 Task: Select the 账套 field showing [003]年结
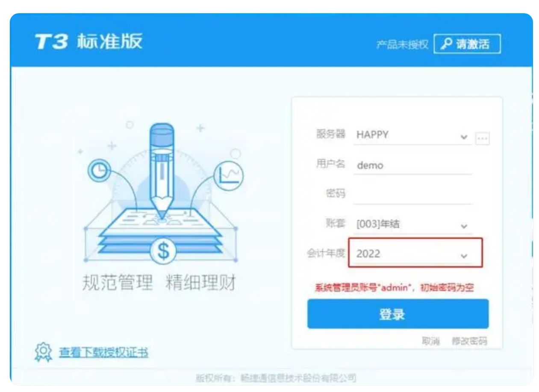click(412, 225)
